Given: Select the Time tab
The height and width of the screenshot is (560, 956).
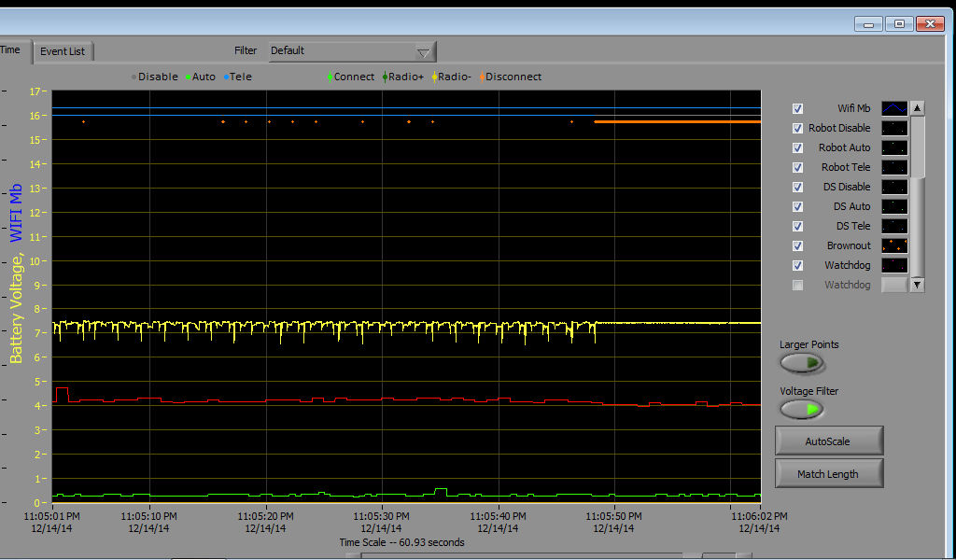Looking at the screenshot, I should pos(11,50).
